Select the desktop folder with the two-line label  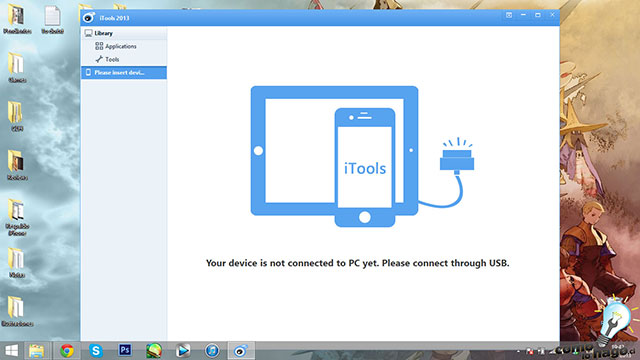pyautogui.click(x=17, y=218)
